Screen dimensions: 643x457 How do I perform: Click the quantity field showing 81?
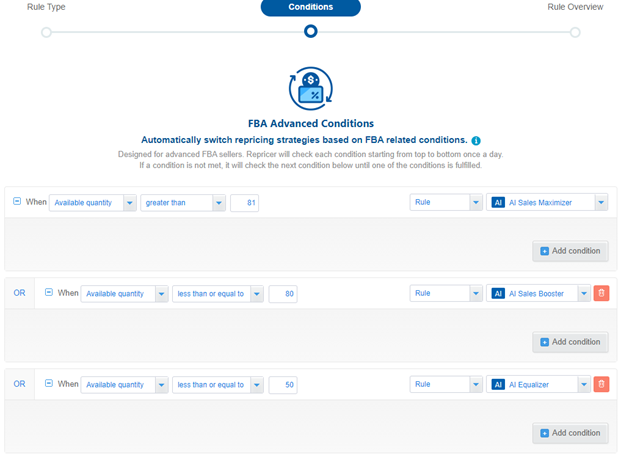(x=244, y=203)
